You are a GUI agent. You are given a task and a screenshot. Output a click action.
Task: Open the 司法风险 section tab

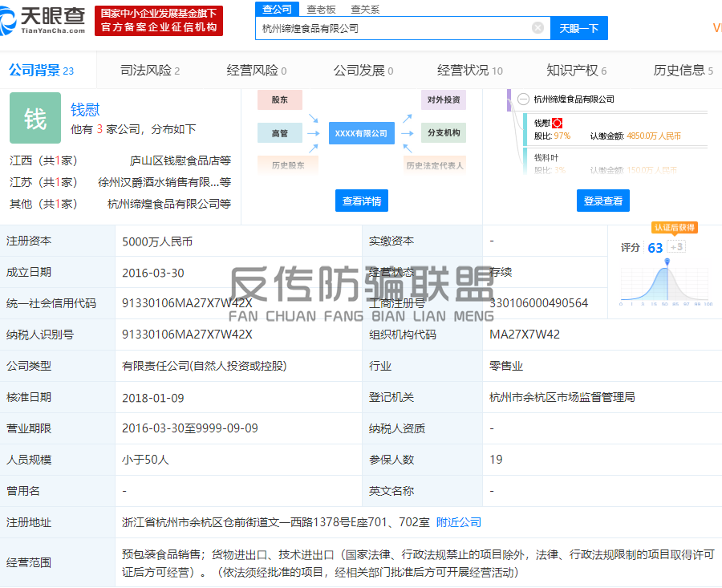[x=149, y=71]
